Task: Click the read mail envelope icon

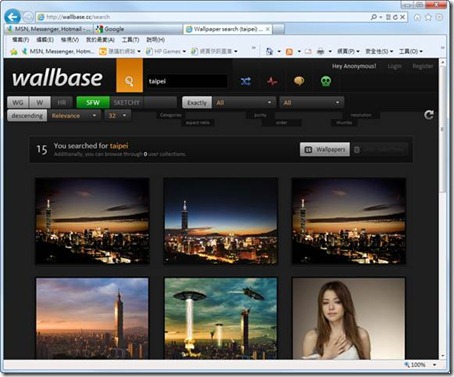Action: pyautogui.click(x=308, y=51)
